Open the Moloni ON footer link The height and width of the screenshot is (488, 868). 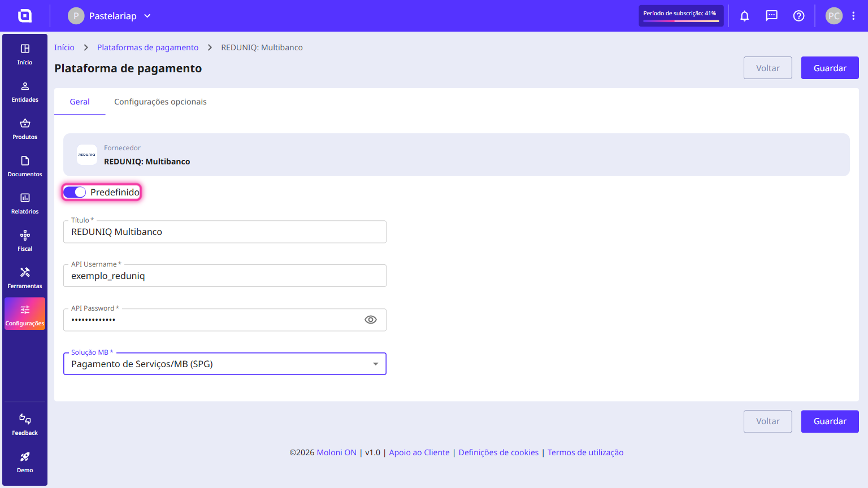337,452
